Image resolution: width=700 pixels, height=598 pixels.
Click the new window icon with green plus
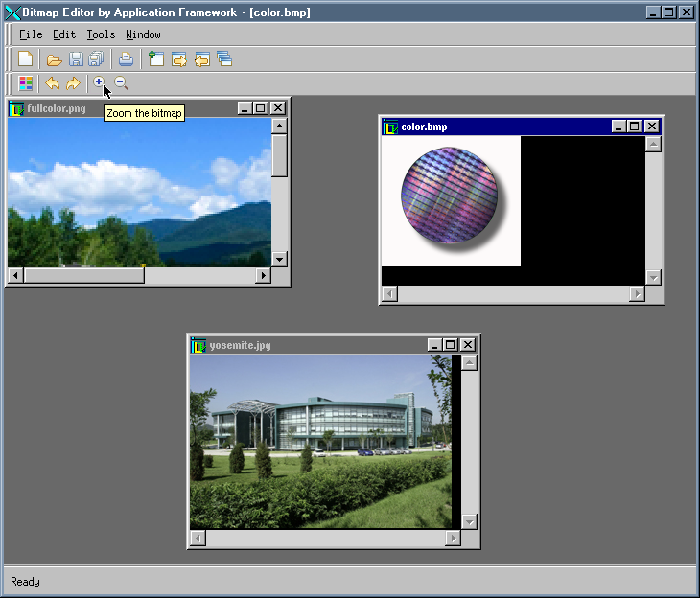156,59
